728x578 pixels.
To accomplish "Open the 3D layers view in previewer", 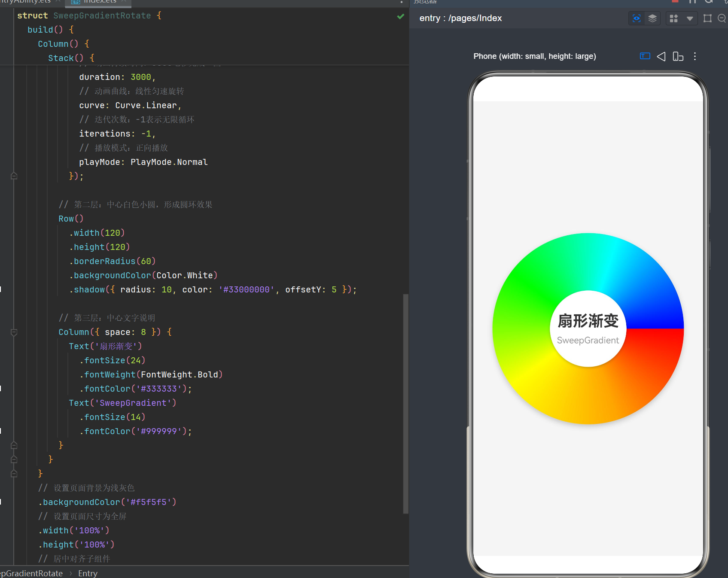I will [x=652, y=18].
